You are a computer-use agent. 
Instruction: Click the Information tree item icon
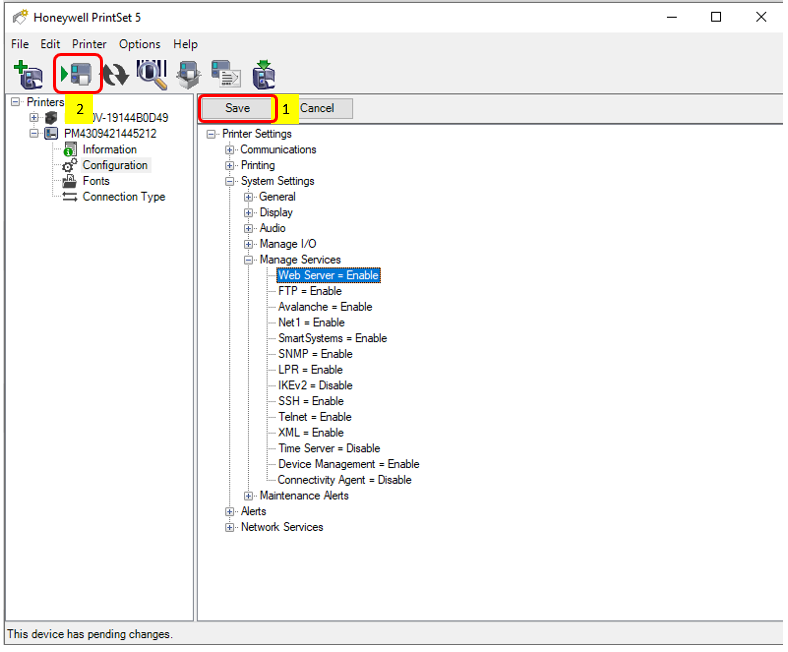tap(70, 149)
